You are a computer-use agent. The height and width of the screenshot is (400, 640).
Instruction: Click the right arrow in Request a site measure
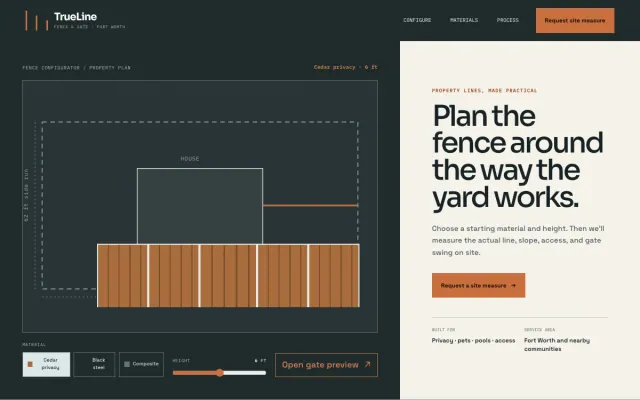[513, 286]
